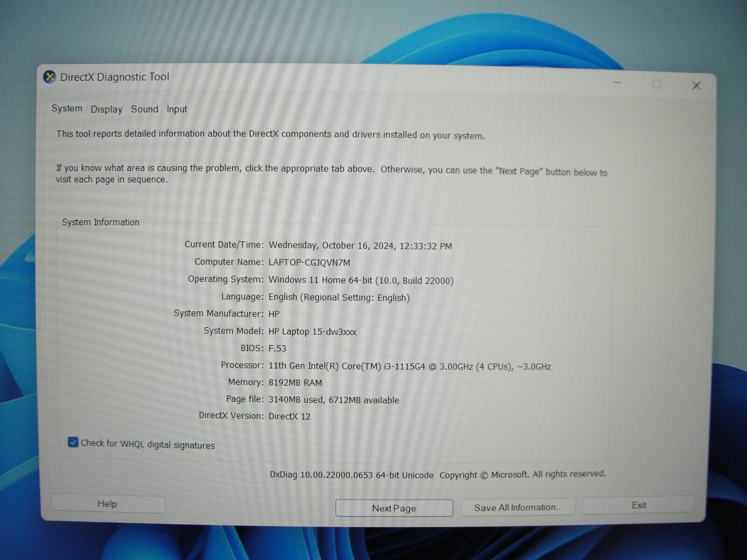Click the Memory 8192MB RAM value
The width and height of the screenshot is (747, 560).
(x=295, y=382)
